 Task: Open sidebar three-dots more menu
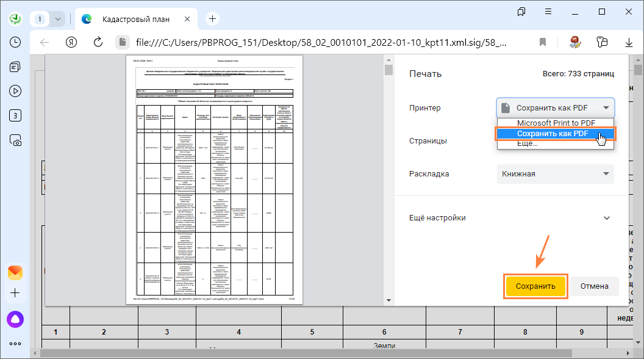point(15,344)
